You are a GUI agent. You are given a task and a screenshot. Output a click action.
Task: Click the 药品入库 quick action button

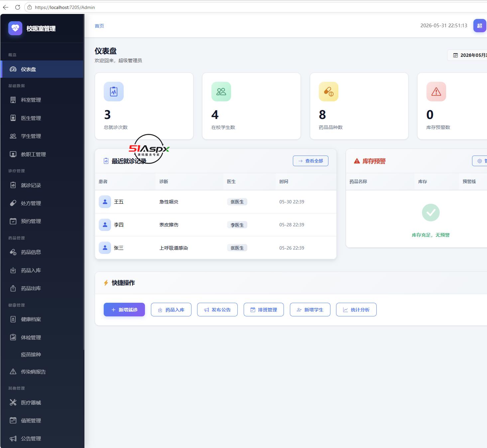click(x=171, y=309)
